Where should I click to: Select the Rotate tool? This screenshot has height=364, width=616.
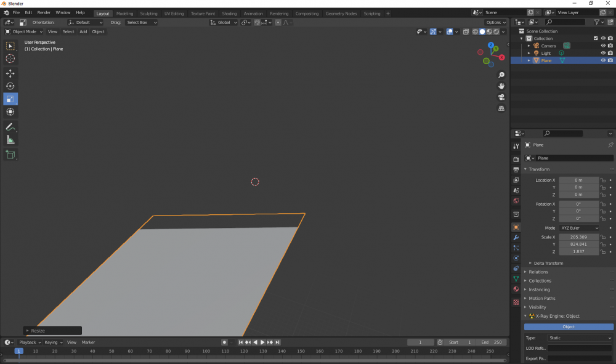[10, 86]
